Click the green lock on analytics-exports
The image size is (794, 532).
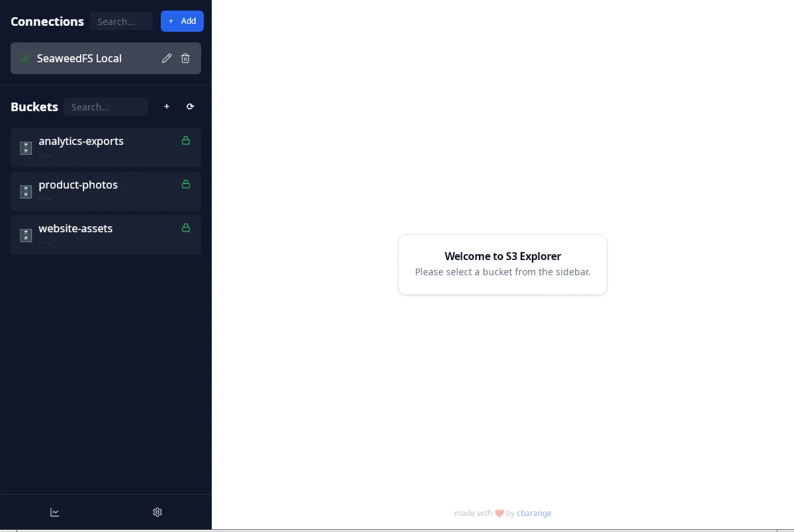pyautogui.click(x=186, y=140)
